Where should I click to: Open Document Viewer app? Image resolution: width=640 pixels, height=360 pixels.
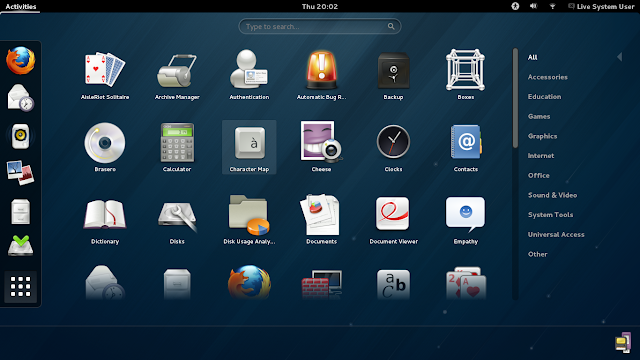point(393,220)
